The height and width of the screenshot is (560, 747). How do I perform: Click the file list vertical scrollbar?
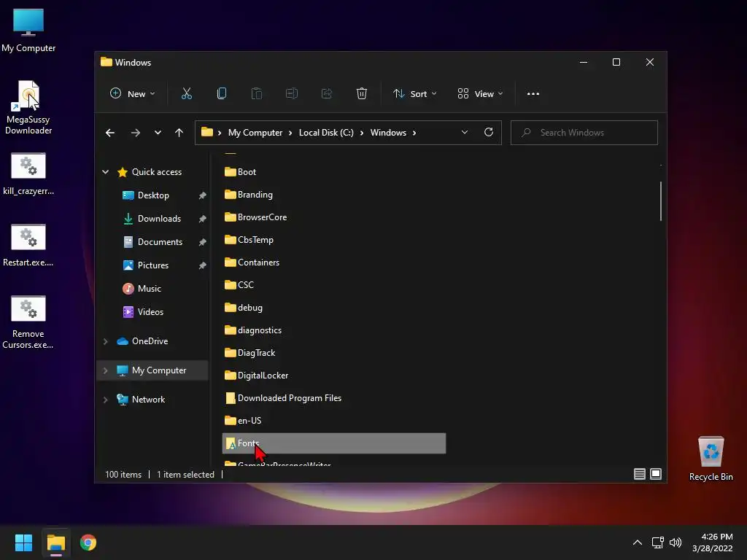661,201
